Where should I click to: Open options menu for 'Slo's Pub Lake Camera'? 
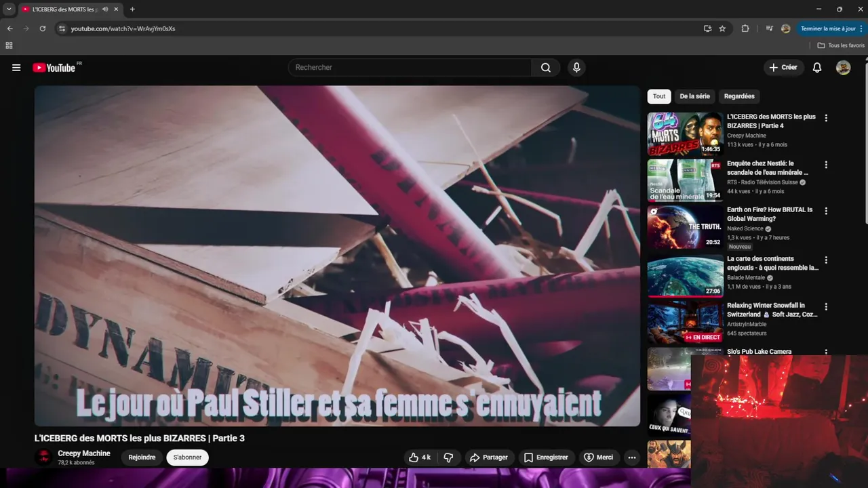(826, 352)
